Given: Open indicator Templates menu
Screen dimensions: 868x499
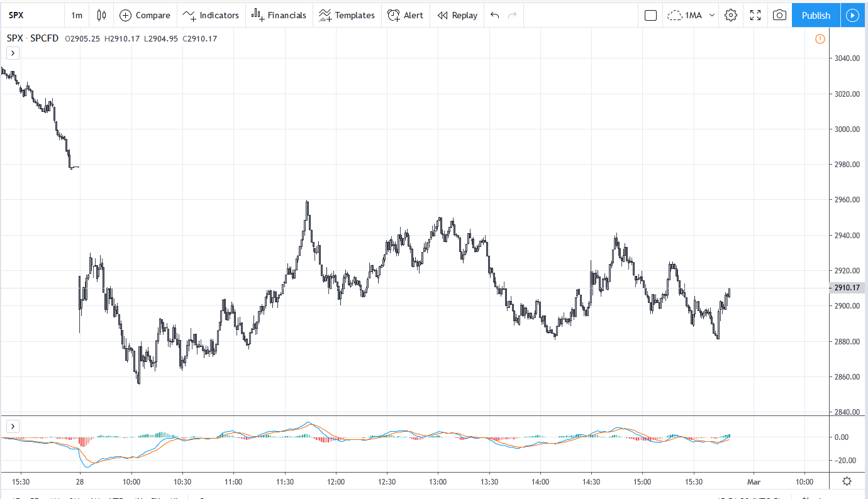Looking at the screenshot, I should [x=347, y=15].
